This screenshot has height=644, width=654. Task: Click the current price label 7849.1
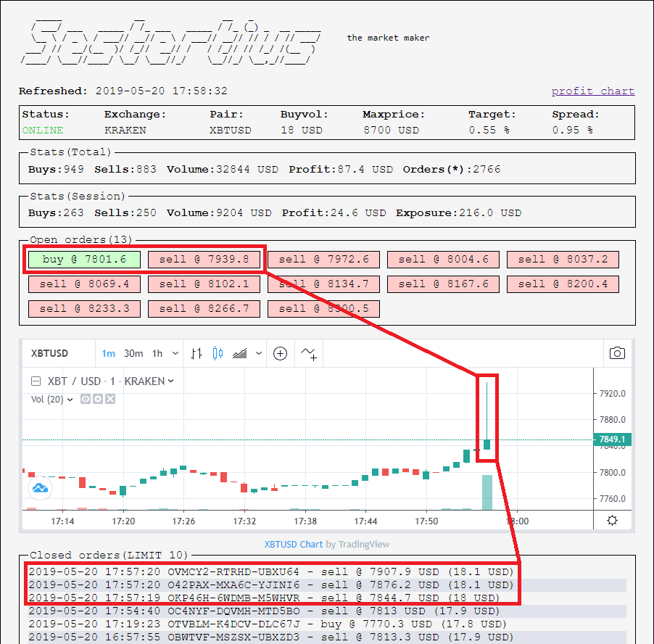point(612,439)
